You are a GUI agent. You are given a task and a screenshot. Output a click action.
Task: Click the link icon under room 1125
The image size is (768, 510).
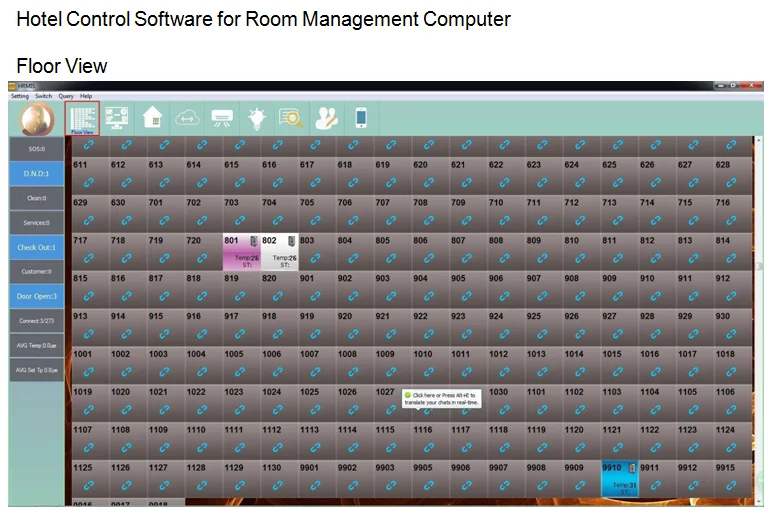(x=89, y=486)
